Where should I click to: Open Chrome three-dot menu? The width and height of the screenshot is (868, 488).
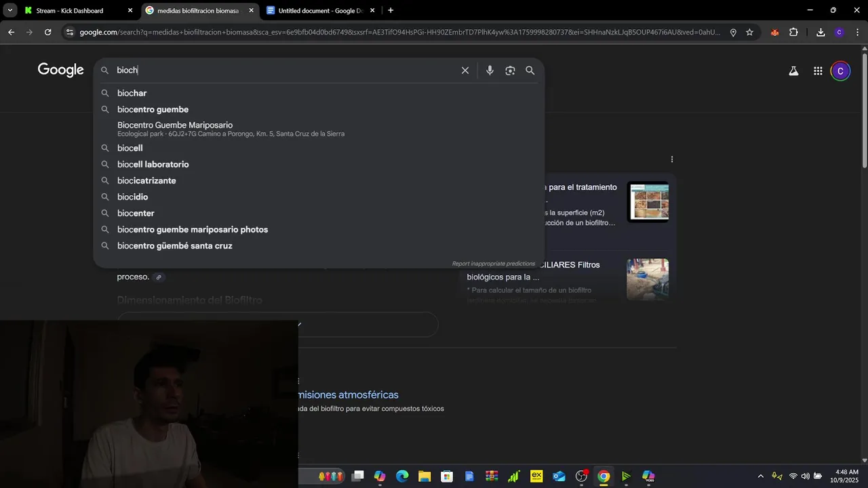857,32
